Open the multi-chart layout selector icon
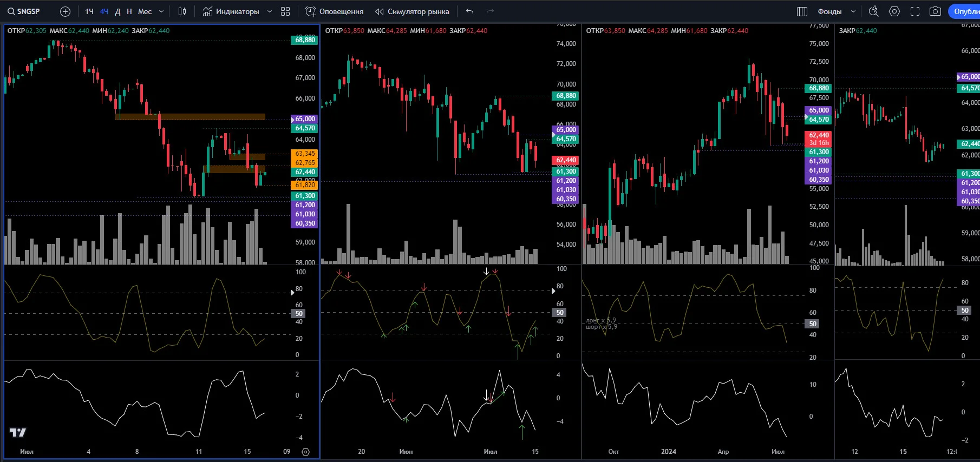The height and width of the screenshot is (462, 980). (802, 11)
